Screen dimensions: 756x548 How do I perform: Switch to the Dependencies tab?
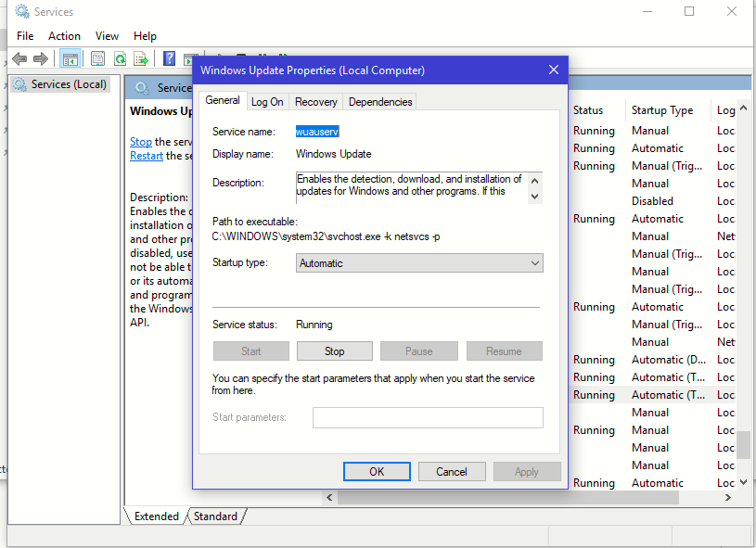(x=380, y=102)
